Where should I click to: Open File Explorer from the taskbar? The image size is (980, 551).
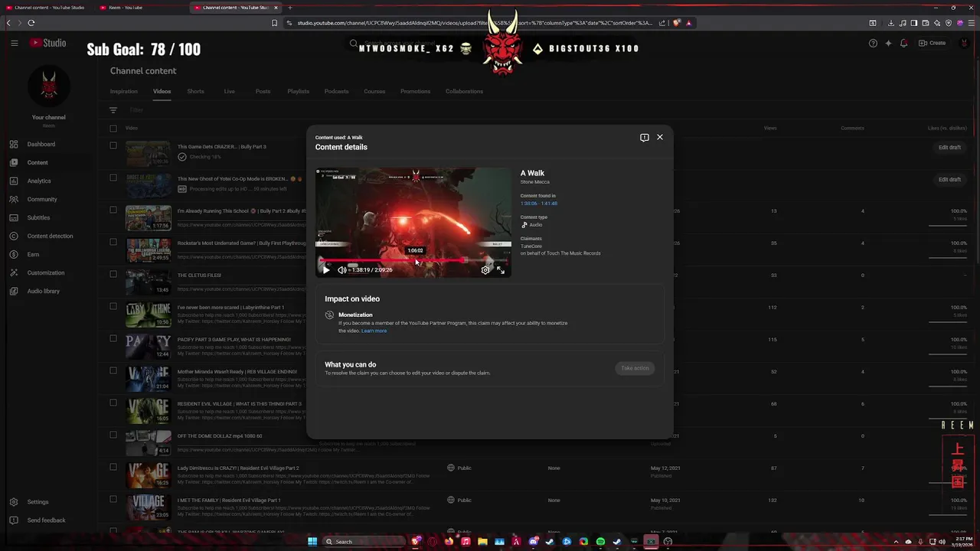482,542
